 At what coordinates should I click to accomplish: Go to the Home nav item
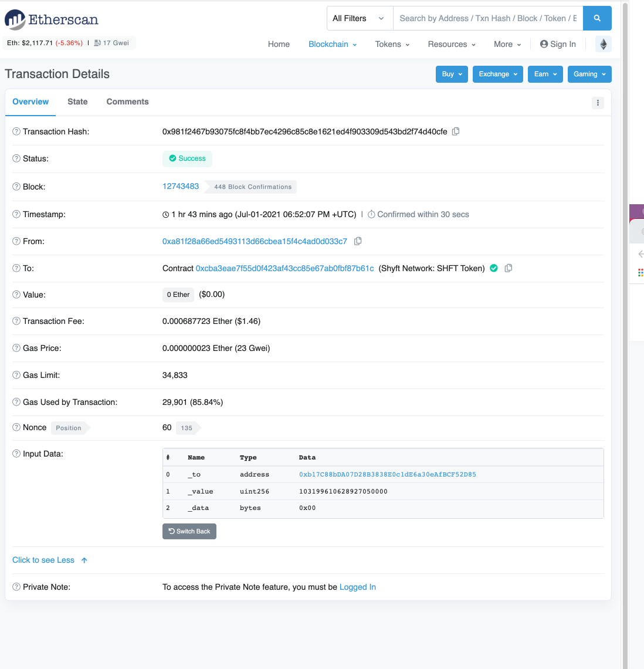pyautogui.click(x=279, y=45)
